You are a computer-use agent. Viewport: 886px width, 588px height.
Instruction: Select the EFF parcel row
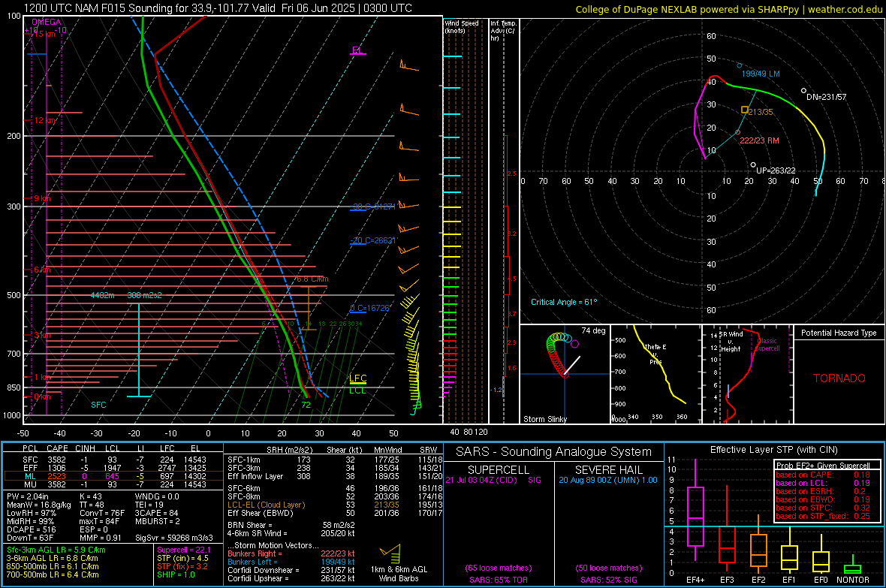point(113,468)
